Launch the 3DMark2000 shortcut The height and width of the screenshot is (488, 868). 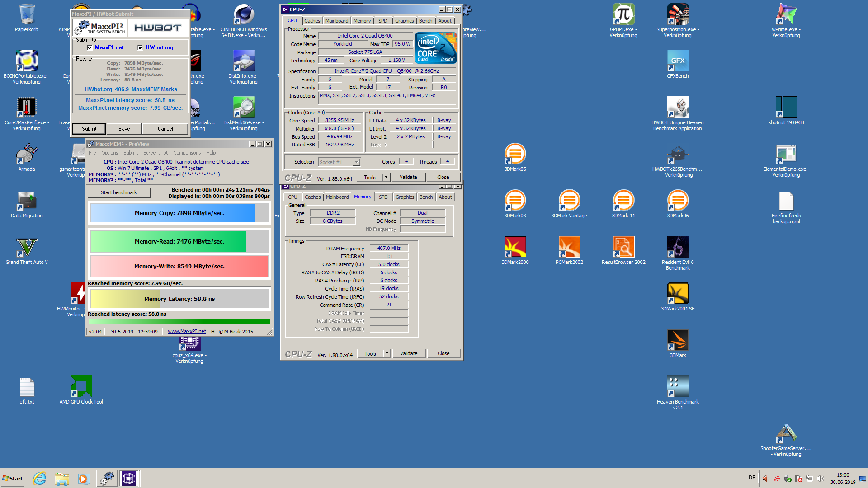point(515,251)
